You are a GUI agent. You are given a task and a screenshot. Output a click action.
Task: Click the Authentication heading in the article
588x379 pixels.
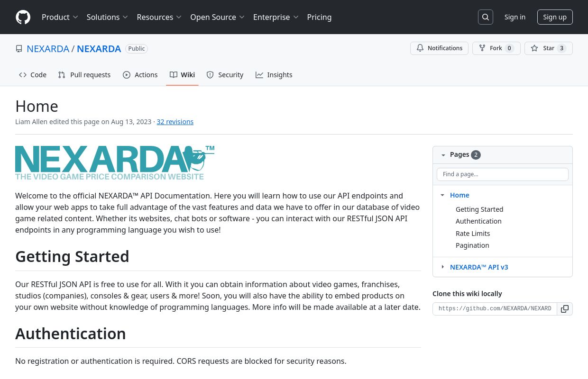[x=71, y=334]
